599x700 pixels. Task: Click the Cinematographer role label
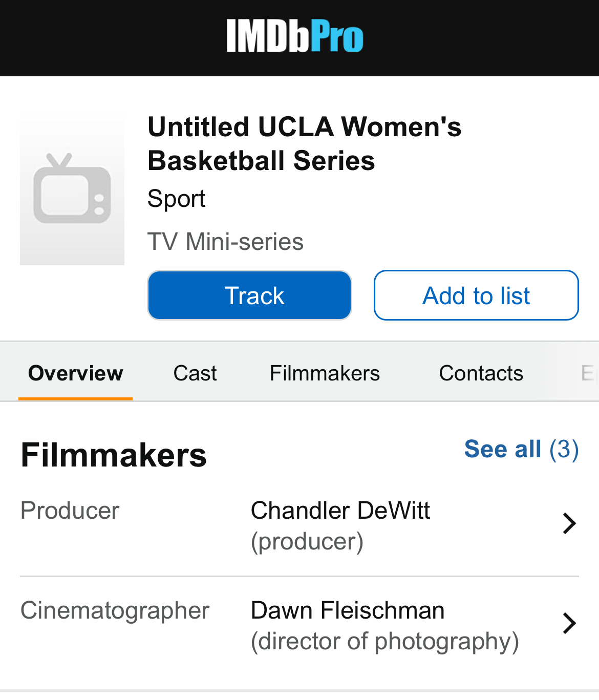(x=115, y=610)
